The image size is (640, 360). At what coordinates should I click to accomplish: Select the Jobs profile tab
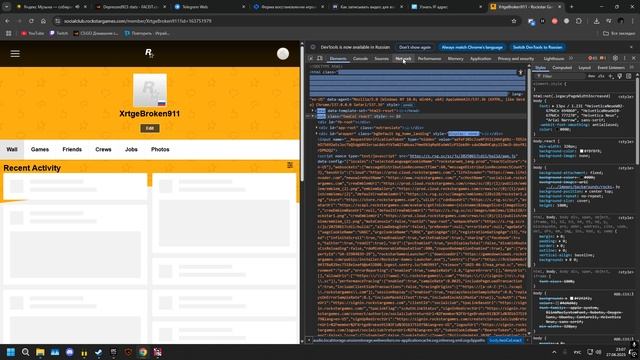[x=131, y=149]
